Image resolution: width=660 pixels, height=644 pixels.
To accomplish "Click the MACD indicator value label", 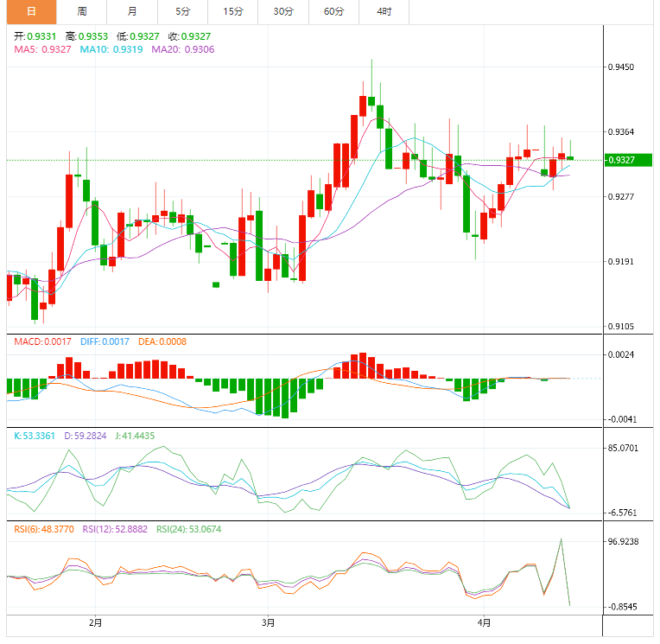I will pyautogui.click(x=42, y=341).
